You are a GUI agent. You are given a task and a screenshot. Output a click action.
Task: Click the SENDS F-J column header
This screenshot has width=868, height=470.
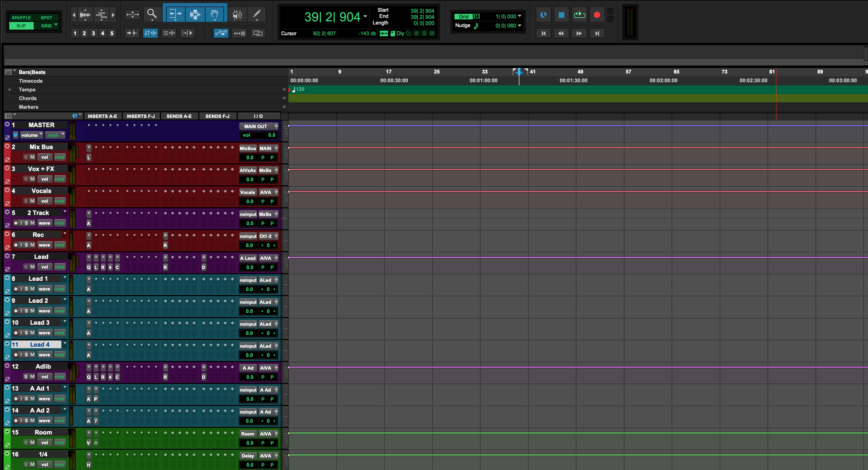pos(217,116)
